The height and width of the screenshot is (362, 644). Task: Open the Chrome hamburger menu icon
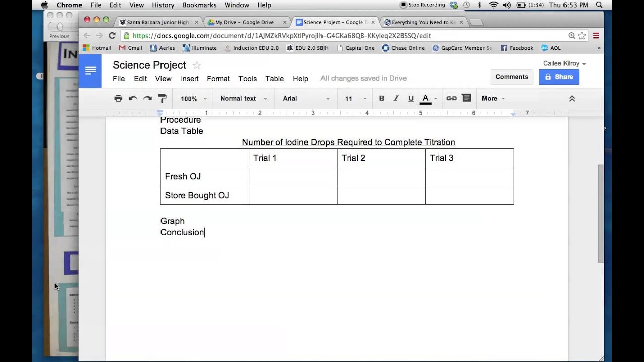click(x=596, y=36)
